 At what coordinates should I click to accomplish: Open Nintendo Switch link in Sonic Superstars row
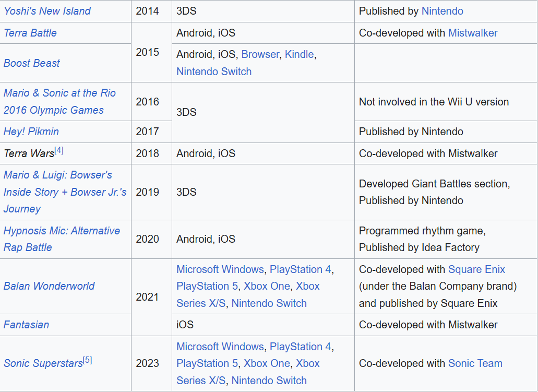pyautogui.click(x=269, y=381)
